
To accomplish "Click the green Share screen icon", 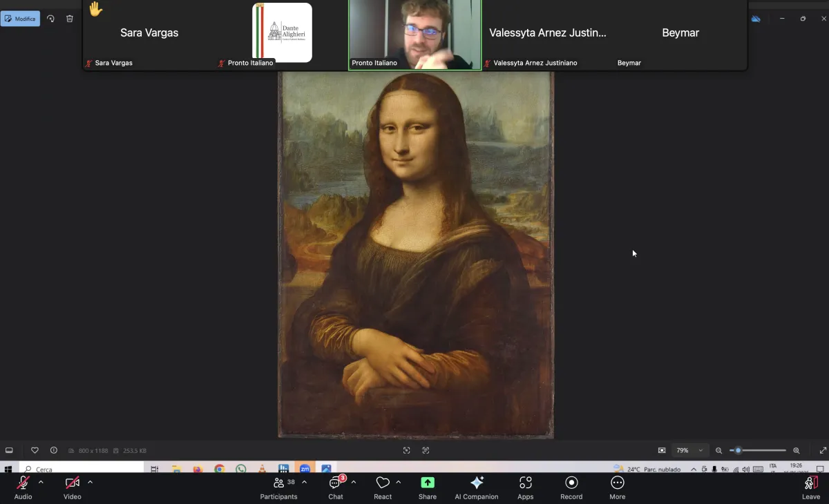I will [428, 483].
